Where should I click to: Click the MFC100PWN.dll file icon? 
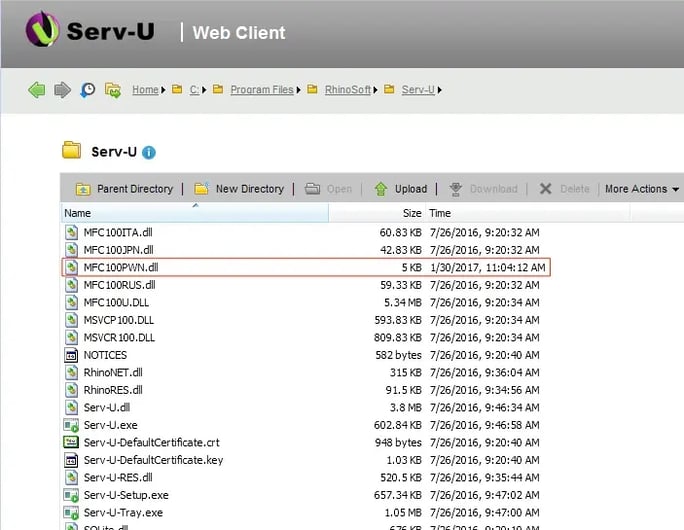pyautogui.click(x=71, y=267)
